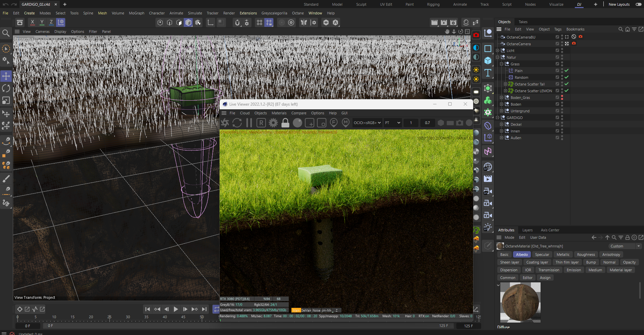
Task: Click the record keyframe diamond icon
Action: (19, 309)
